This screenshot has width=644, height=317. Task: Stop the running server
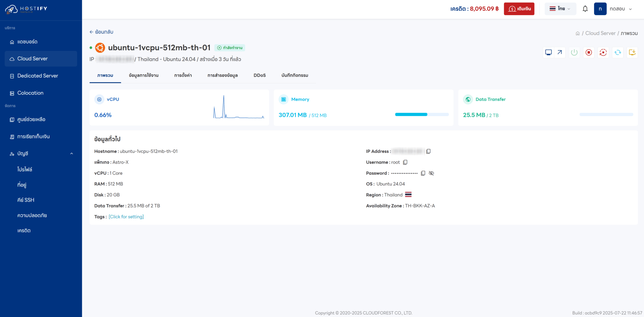point(589,52)
